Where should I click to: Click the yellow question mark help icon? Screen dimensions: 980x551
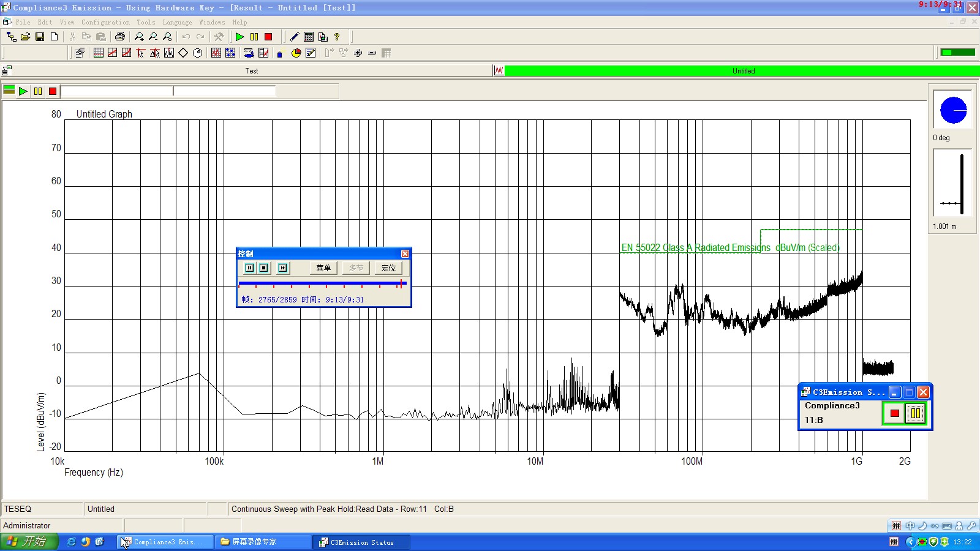click(337, 37)
